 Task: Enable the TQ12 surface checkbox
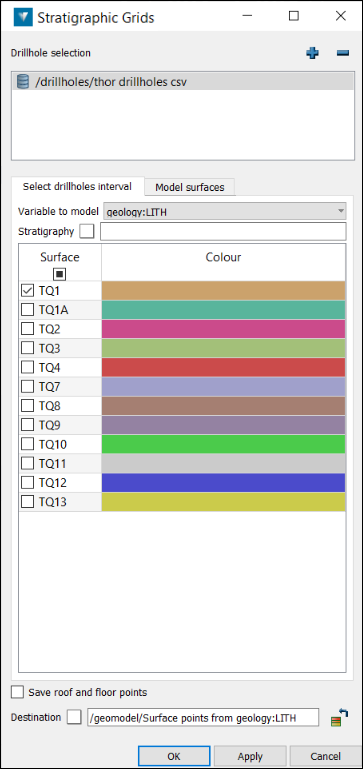pyautogui.click(x=27, y=483)
